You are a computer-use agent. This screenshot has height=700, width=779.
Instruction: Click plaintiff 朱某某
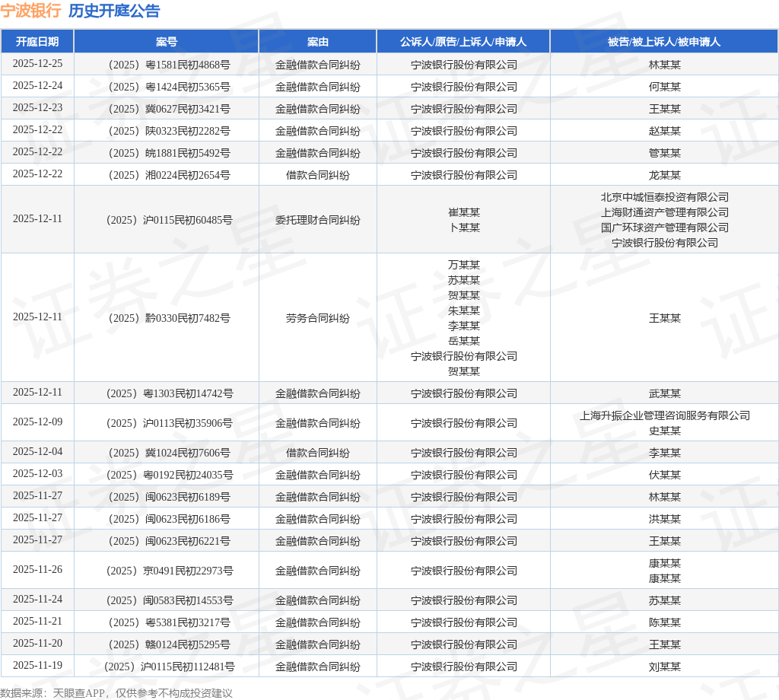pyautogui.click(x=464, y=310)
